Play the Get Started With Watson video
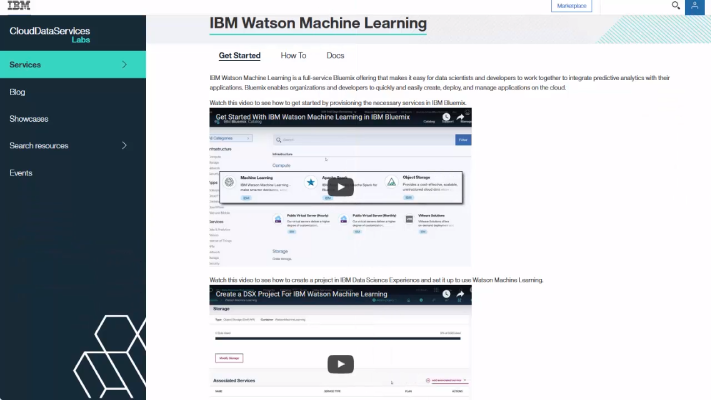Image resolution: width=712 pixels, height=400 pixels. coord(341,187)
